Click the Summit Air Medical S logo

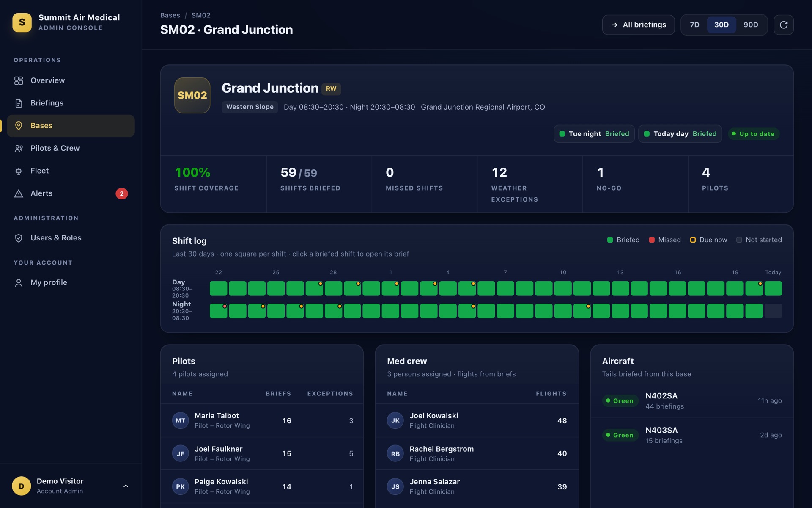click(22, 22)
